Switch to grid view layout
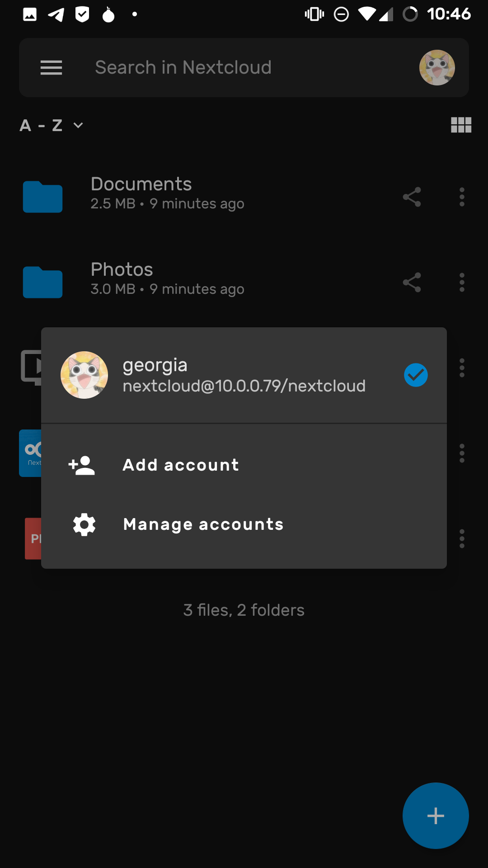The height and width of the screenshot is (868, 488). pyautogui.click(x=461, y=125)
